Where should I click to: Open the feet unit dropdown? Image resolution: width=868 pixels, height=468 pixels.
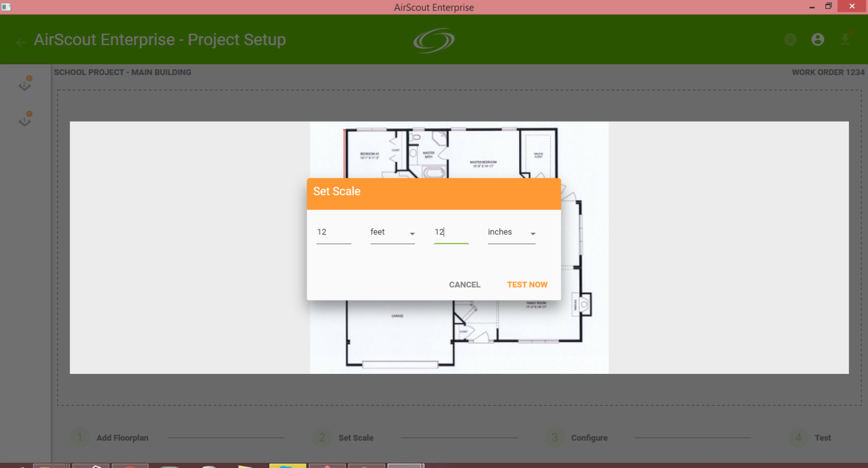392,232
